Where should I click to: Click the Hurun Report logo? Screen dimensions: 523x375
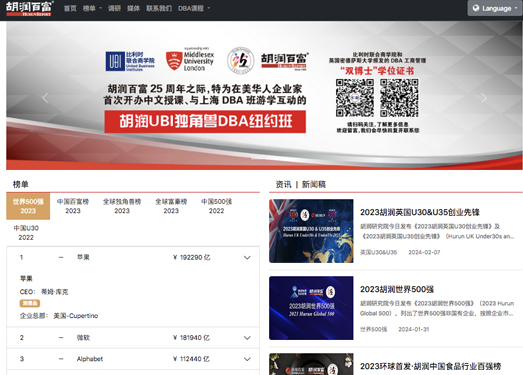(29, 8)
